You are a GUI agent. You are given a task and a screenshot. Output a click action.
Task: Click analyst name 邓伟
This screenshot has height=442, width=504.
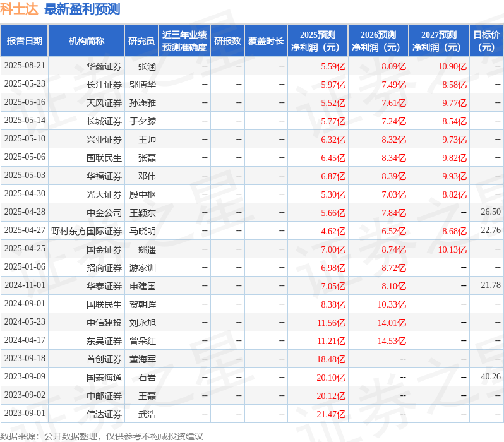tap(147, 176)
